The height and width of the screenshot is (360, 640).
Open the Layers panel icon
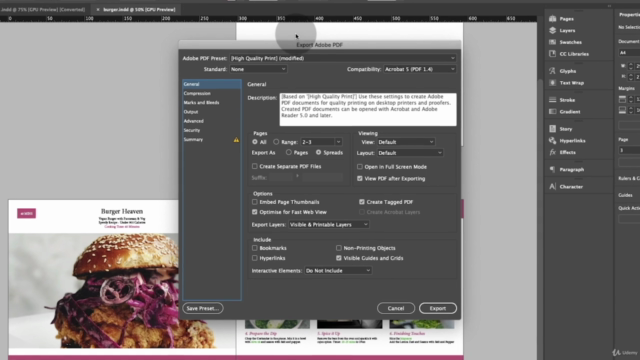553,30
